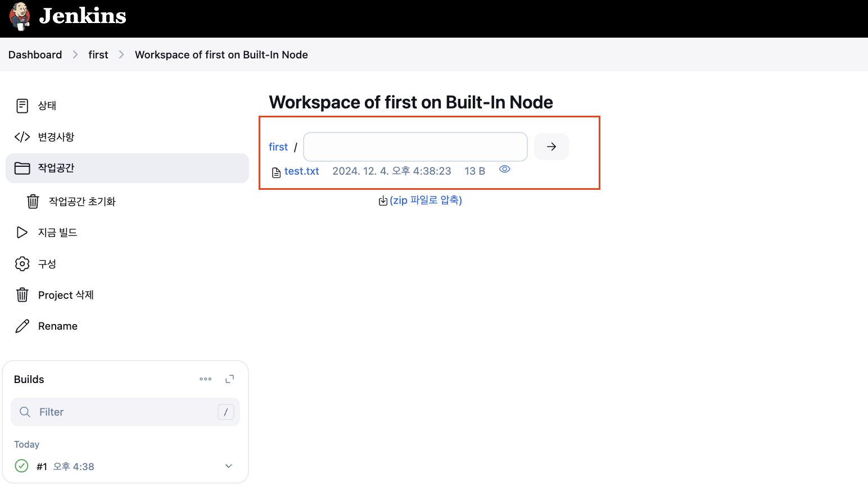Image resolution: width=868 pixels, height=501 pixels.
Task: Click the Rename pencil icon
Action: pyautogui.click(x=22, y=326)
